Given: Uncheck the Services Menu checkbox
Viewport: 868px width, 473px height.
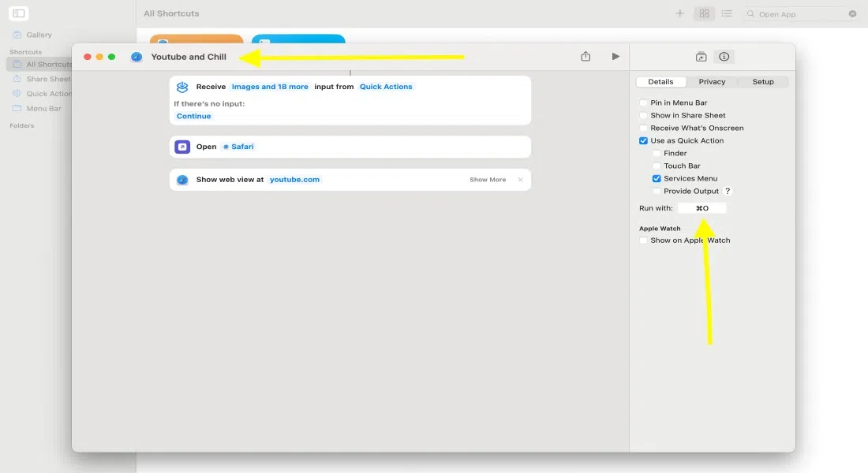Looking at the screenshot, I should pos(657,179).
